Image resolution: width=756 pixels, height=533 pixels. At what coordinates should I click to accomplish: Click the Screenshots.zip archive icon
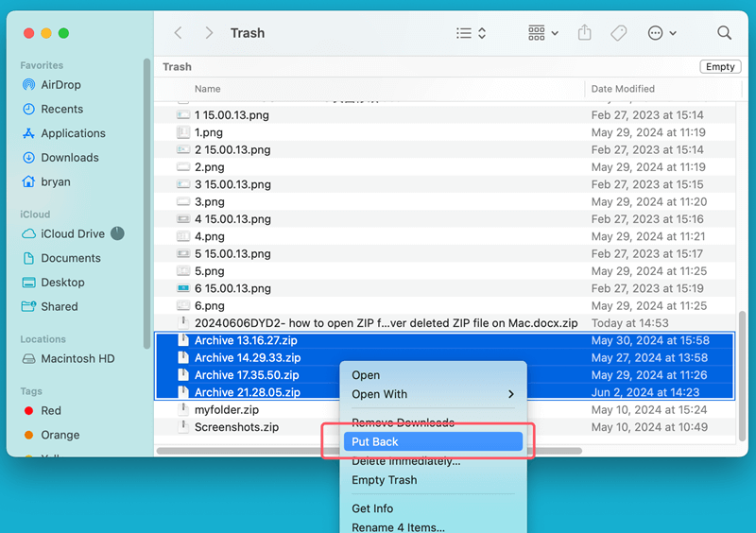tap(183, 427)
